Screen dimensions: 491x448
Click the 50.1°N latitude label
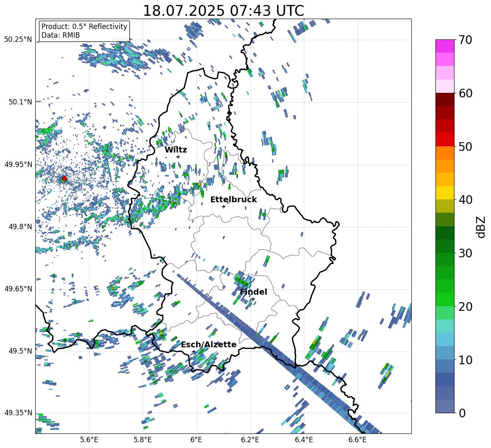point(20,102)
